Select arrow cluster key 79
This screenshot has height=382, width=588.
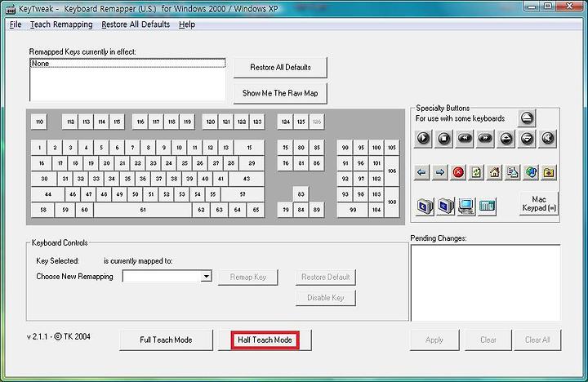coord(286,210)
